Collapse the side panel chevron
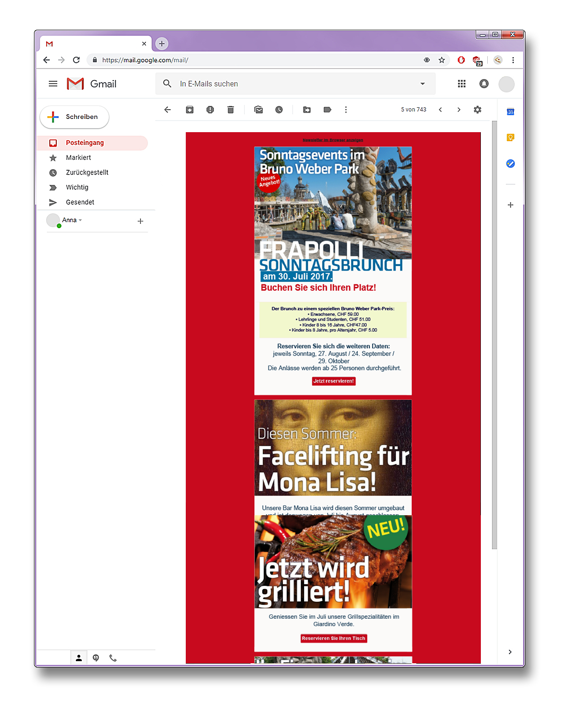 pyautogui.click(x=510, y=652)
